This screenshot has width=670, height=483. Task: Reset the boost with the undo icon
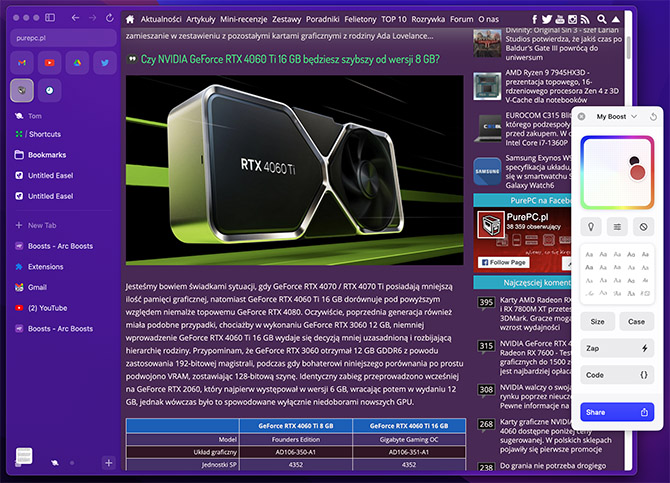(653, 116)
